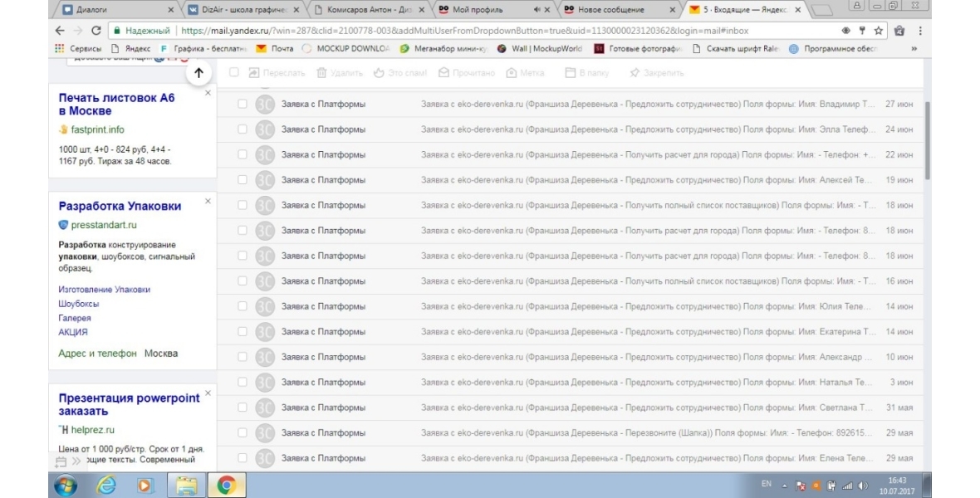This screenshot has width=980, height=498.
Task: Switch to Комисаров Антон tab
Action: coord(370,9)
